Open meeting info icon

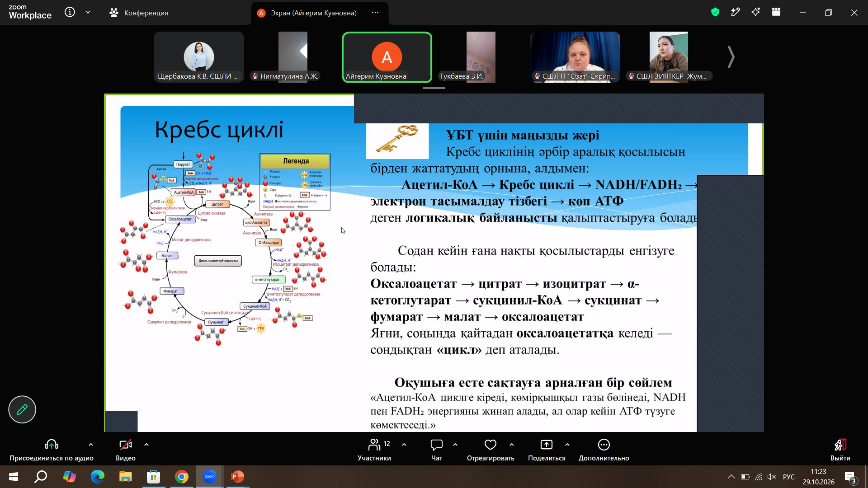70,12
